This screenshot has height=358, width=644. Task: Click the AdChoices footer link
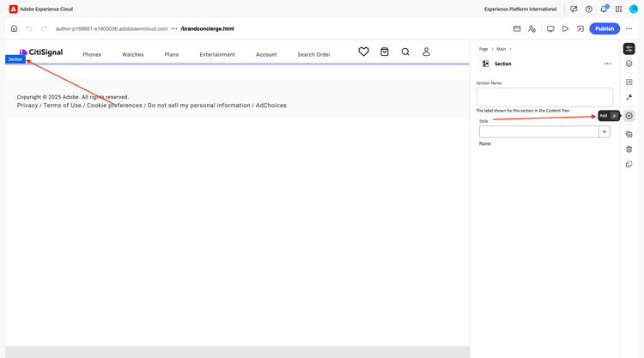pyautogui.click(x=271, y=106)
